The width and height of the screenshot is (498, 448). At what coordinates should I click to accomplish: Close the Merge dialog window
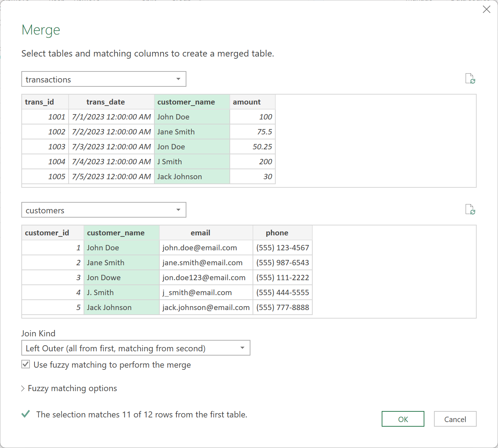pos(487,10)
